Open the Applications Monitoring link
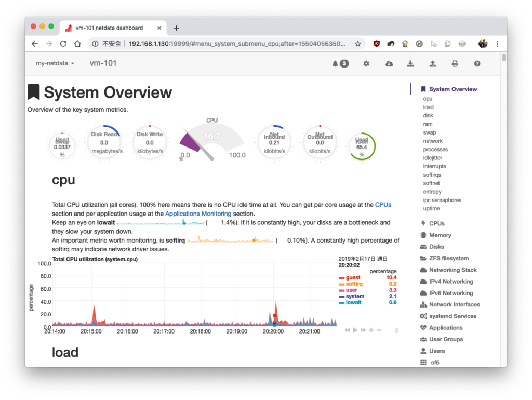 pos(198,214)
